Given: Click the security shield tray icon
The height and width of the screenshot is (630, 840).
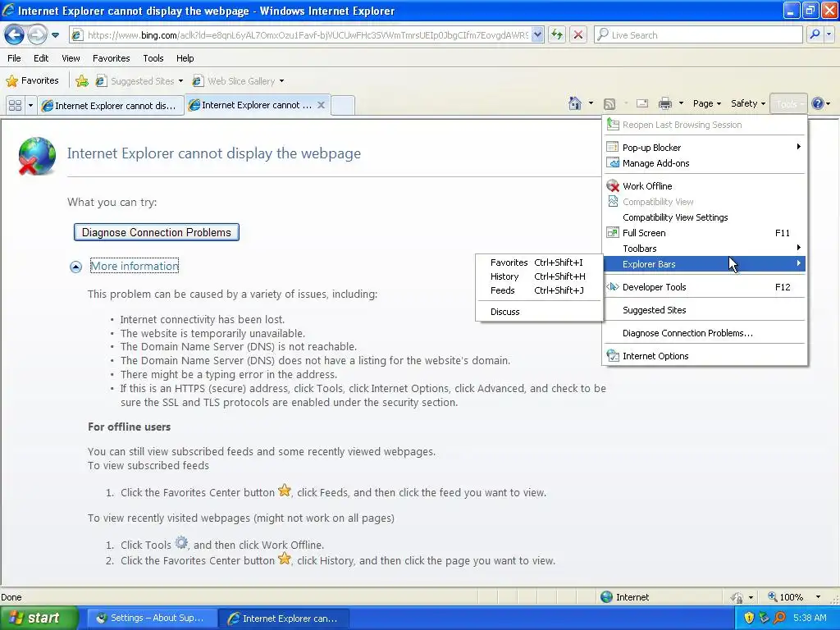Looking at the screenshot, I should coord(749,618).
